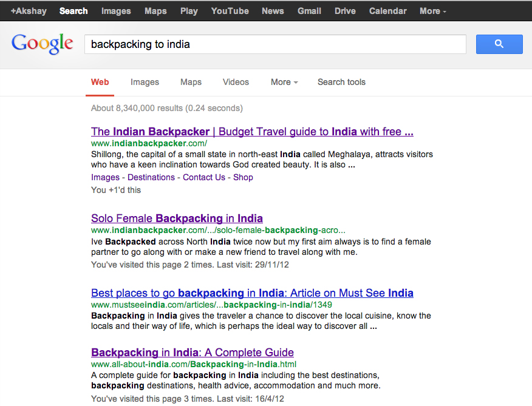Open the Destinations sitelink

[x=151, y=177]
